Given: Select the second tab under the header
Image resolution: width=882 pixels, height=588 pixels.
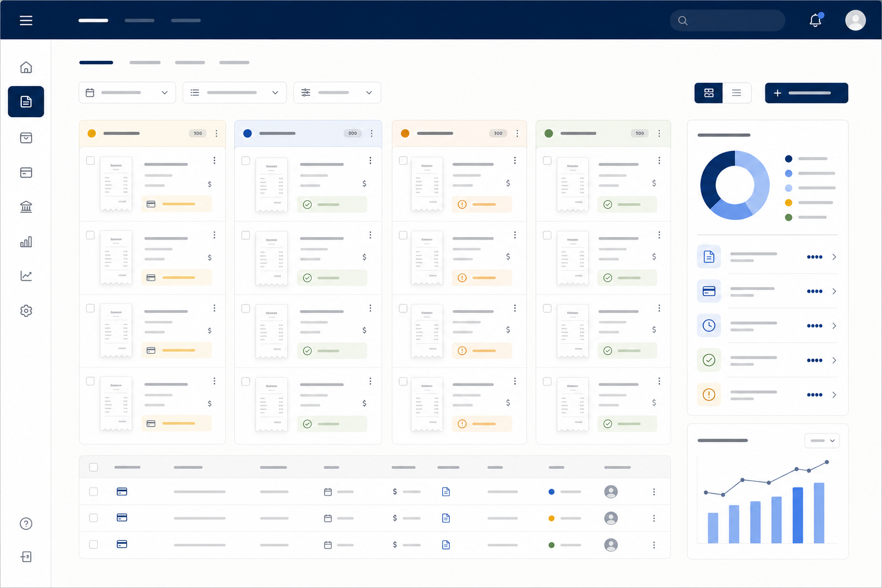Looking at the screenshot, I should (x=145, y=63).
